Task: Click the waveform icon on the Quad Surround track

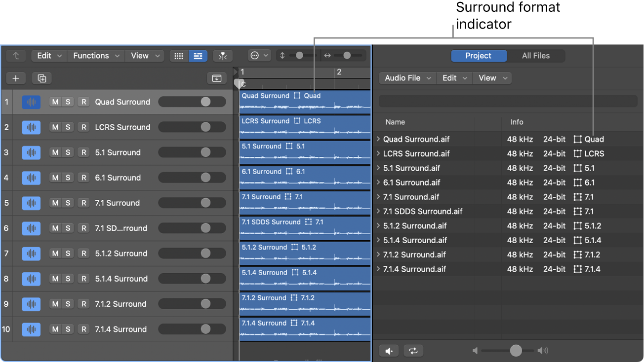Action: pyautogui.click(x=31, y=102)
